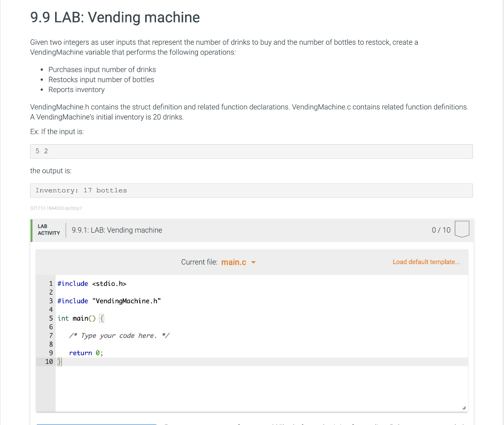Click the green activity status bar
Screen dimensions: 504x425
coord(32,230)
